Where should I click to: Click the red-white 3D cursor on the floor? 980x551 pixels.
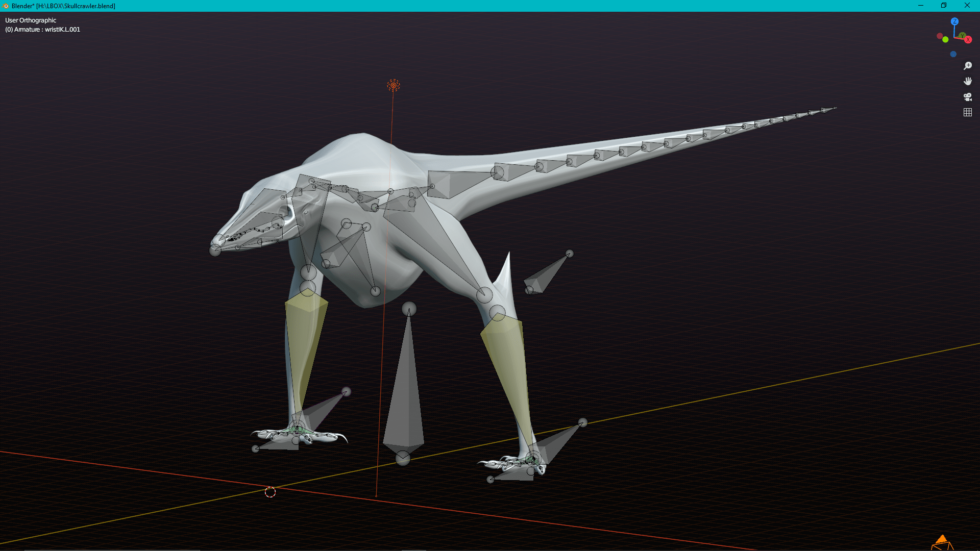pos(270,492)
